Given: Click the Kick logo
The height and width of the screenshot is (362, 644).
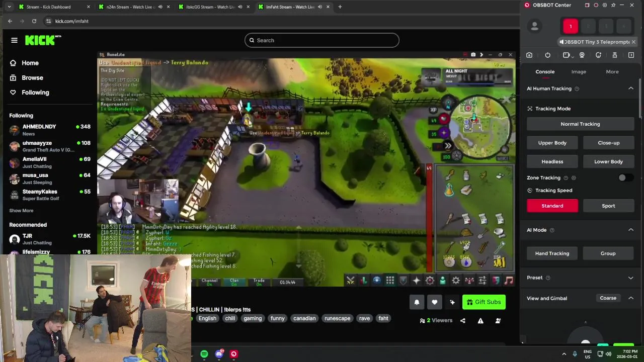Looking at the screenshot, I should [x=43, y=40].
